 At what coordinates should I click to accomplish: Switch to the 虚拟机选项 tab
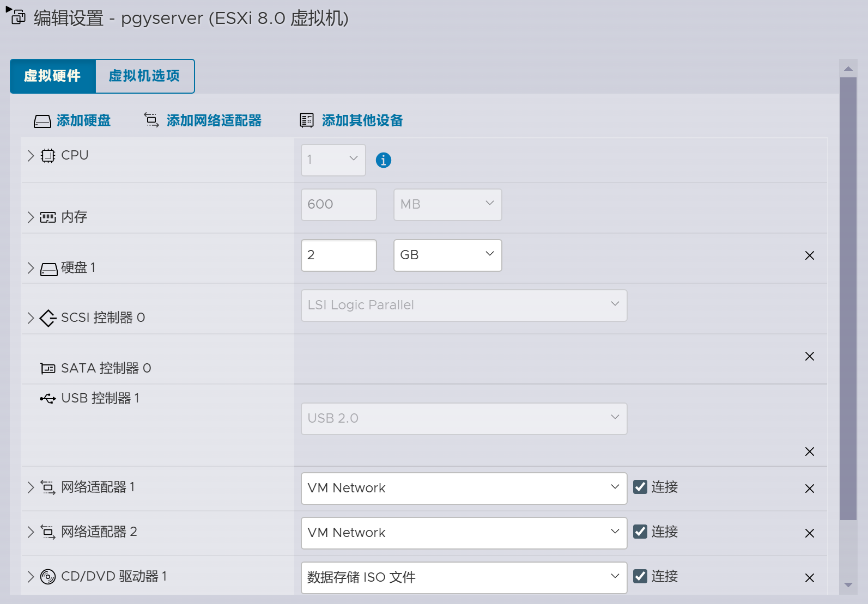point(144,76)
